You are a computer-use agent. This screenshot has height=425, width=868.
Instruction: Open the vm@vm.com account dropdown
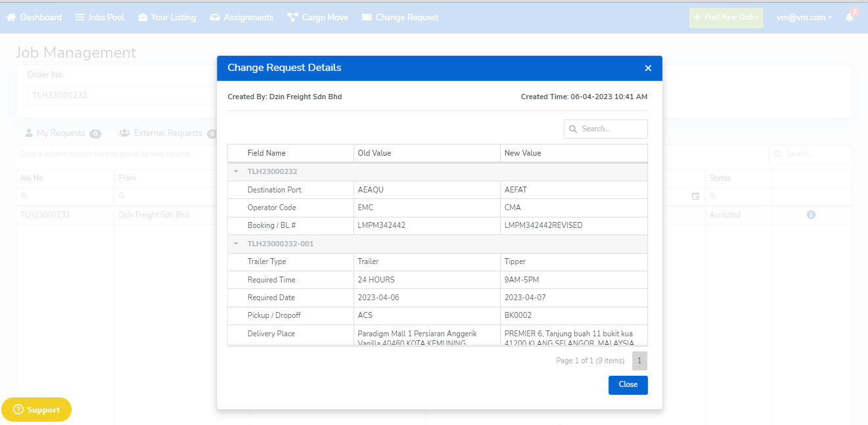[804, 18]
